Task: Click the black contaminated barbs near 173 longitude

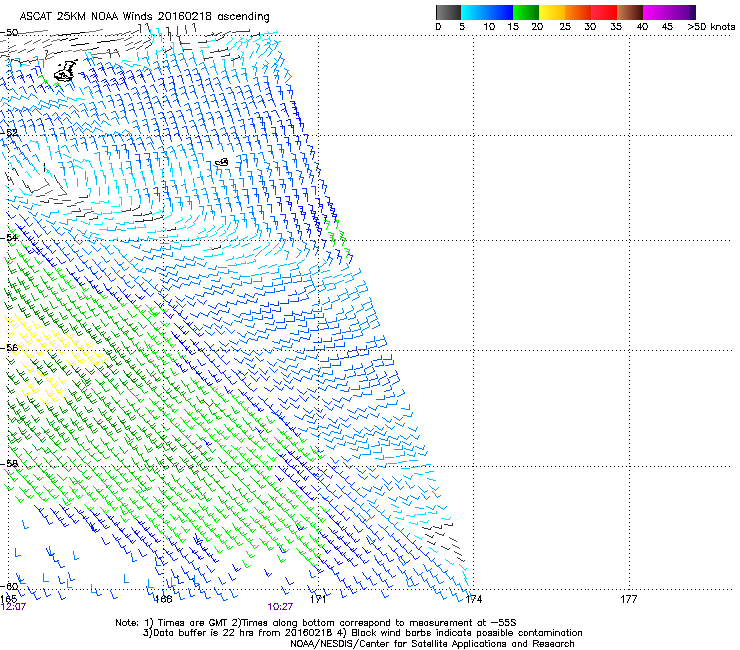Action: pyautogui.click(x=444, y=540)
